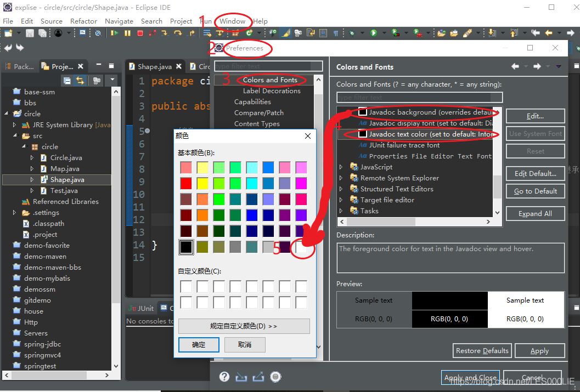Open the Source menu
The width and height of the screenshot is (580, 392).
coord(52,21)
